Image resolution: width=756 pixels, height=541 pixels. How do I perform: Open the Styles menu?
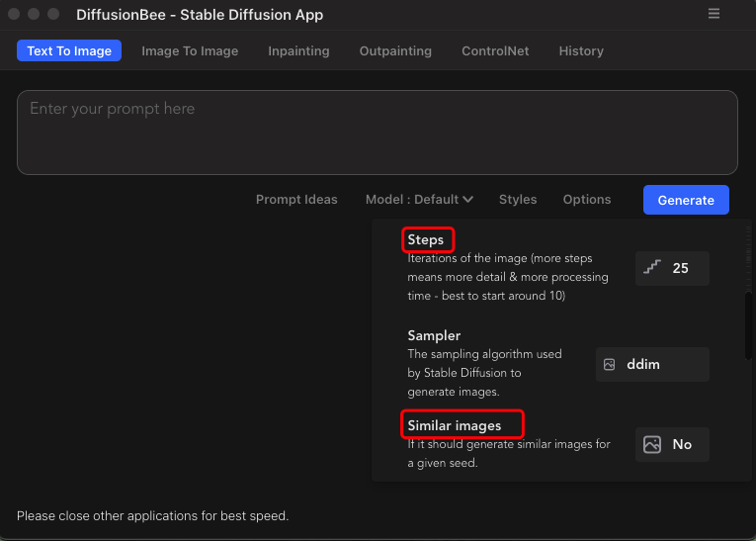pos(518,200)
